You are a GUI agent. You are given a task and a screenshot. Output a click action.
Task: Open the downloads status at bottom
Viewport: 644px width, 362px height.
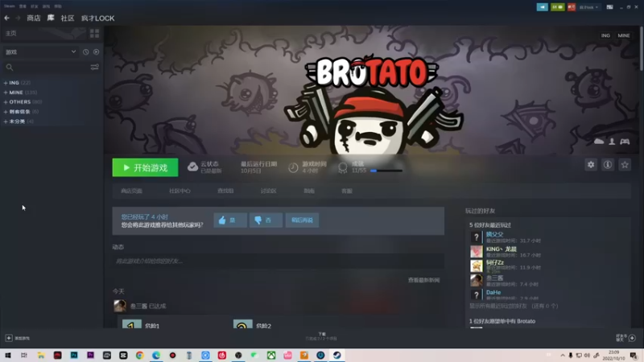(321, 336)
